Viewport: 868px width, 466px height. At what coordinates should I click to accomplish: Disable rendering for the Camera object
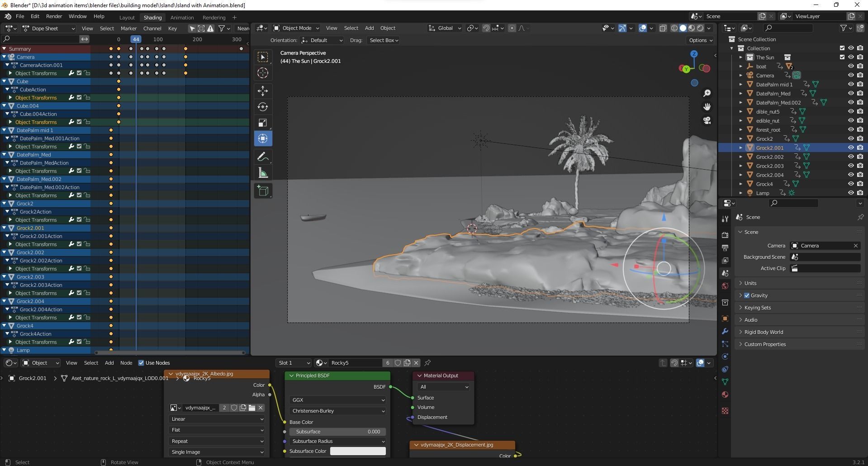(x=860, y=76)
